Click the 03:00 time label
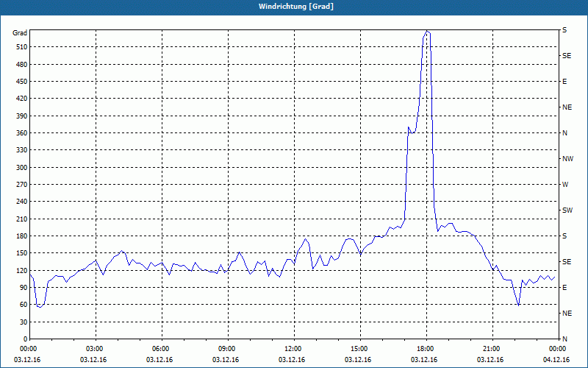This screenshot has width=588, height=368. (x=96, y=349)
